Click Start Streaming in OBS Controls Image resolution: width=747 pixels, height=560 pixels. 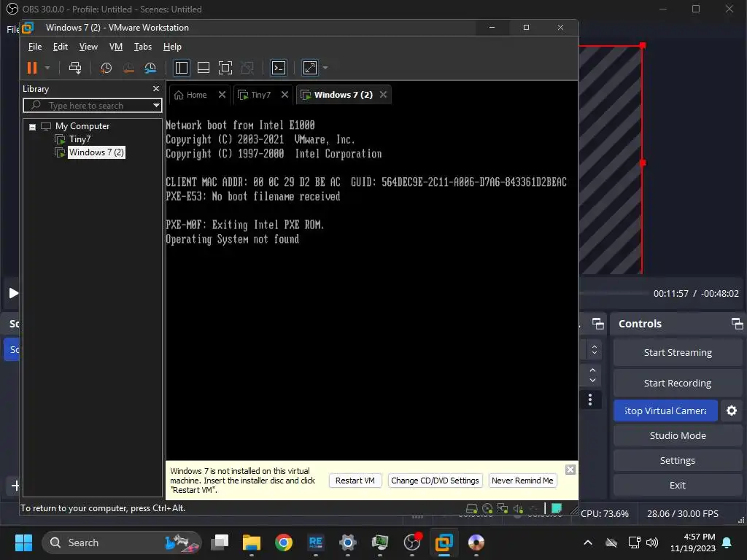coord(678,352)
